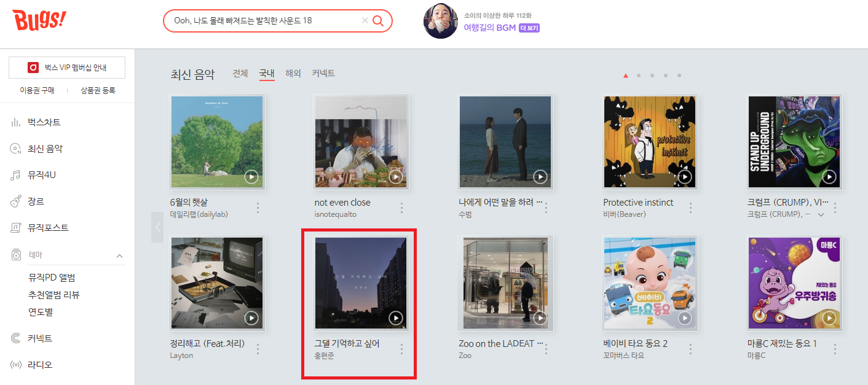Open more options for 그댈 기억하고 싶어
This screenshot has width=868, height=385.
point(402,349)
